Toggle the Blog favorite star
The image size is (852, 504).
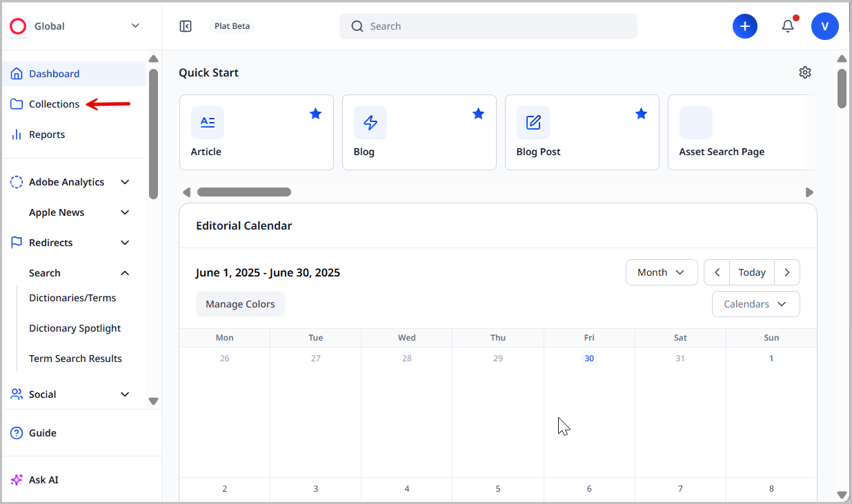(478, 114)
